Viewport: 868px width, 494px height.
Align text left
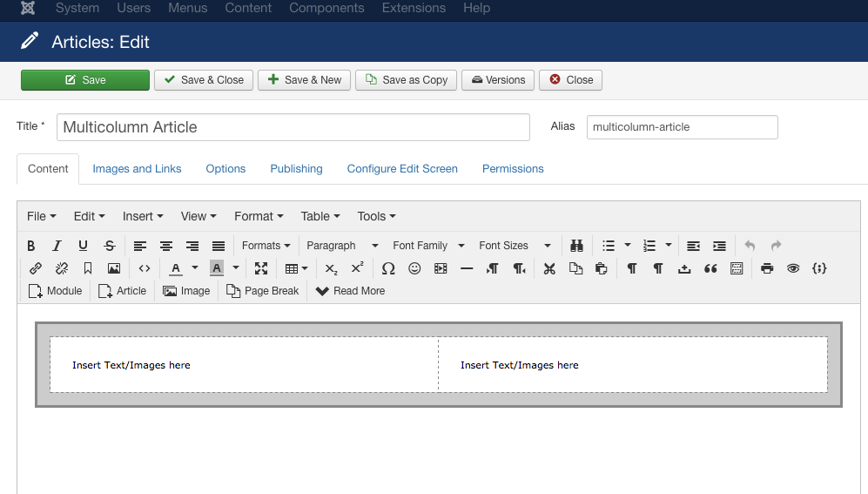coord(140,246)
